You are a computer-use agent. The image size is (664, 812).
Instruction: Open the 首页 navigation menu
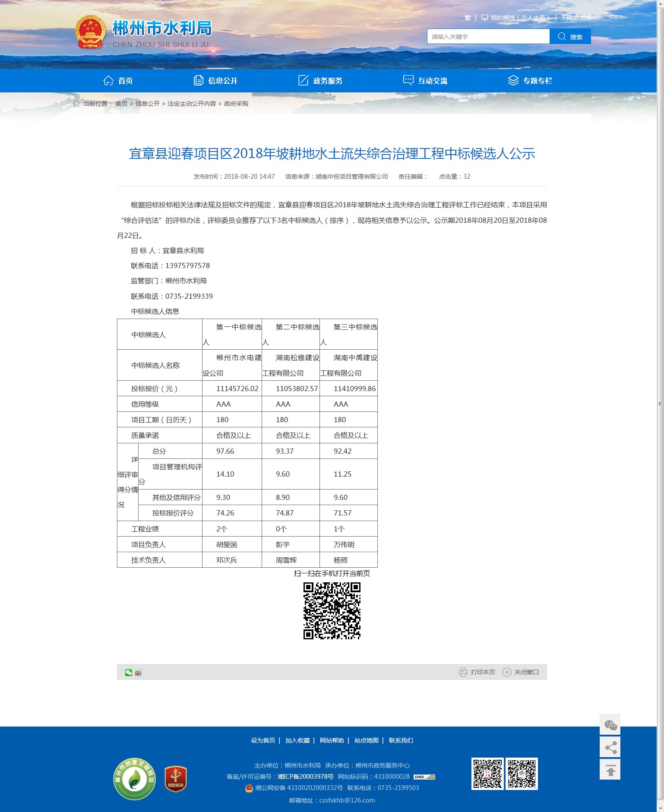(x=118, y=81)
